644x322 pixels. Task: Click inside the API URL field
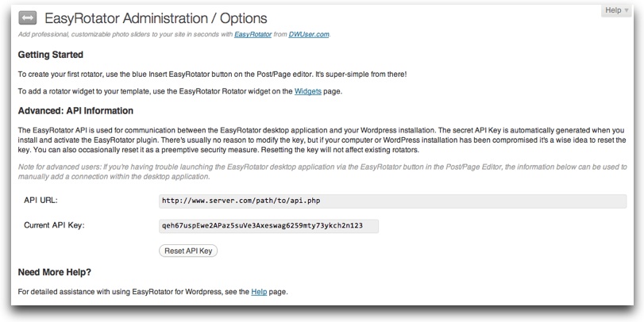[393, 201]
